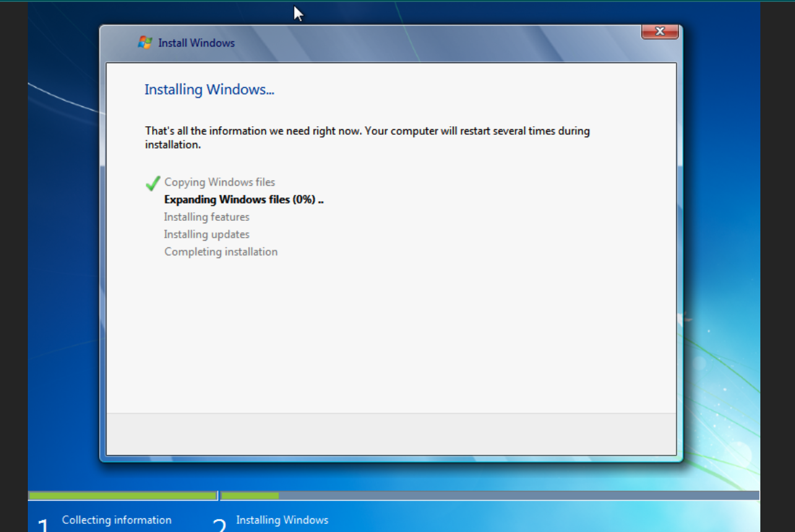Viewport: 795px width, 532px height.
Task: Click the 'Installing updates' step
Action: (207, 234)
